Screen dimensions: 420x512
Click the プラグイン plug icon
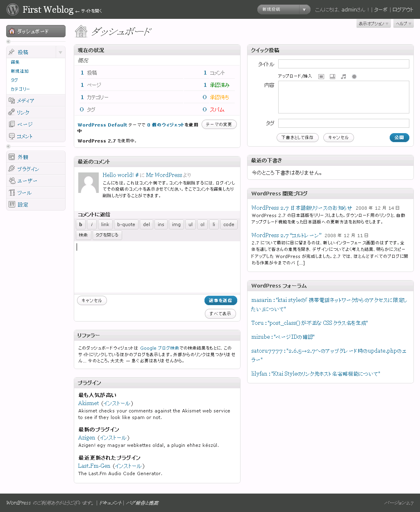pos(11,169)
